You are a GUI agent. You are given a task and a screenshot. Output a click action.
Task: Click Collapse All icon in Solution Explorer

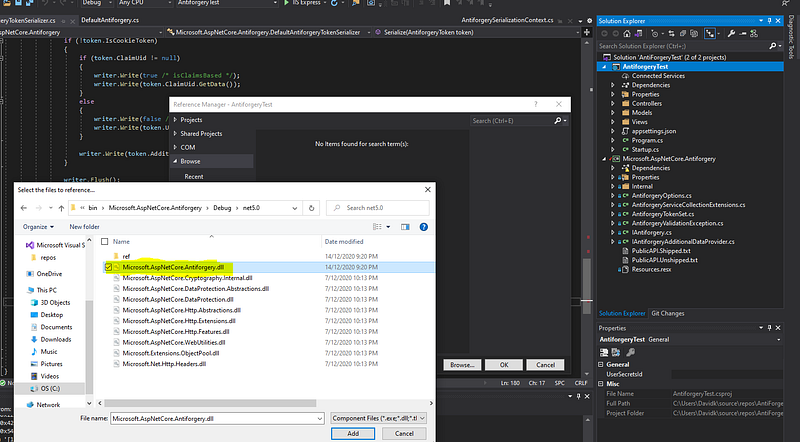tap(683, 34)
